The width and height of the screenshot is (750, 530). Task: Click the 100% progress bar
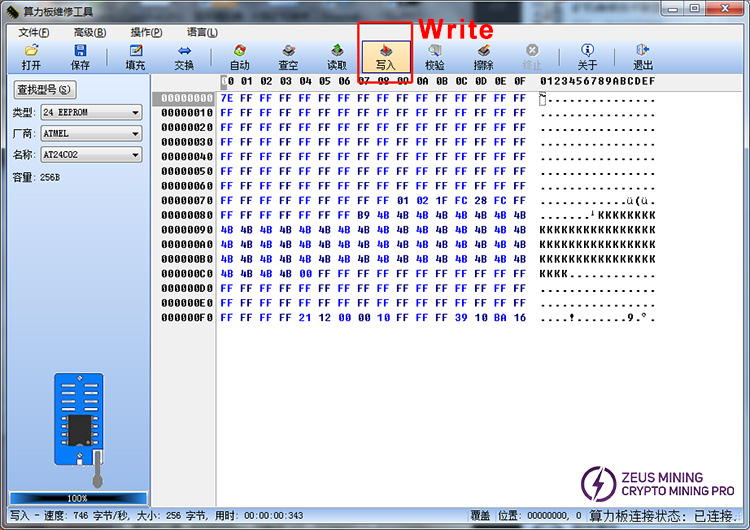point(77,498)
